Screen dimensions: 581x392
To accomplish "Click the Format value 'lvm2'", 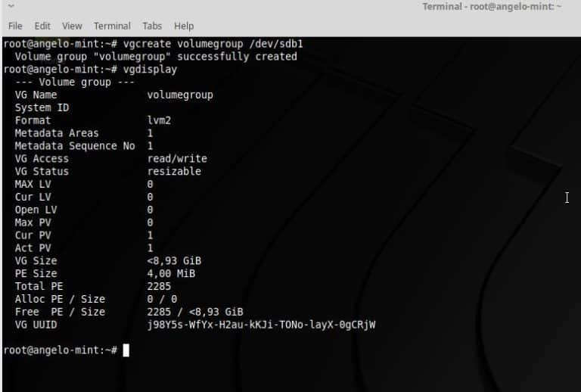I will (159, 120).
